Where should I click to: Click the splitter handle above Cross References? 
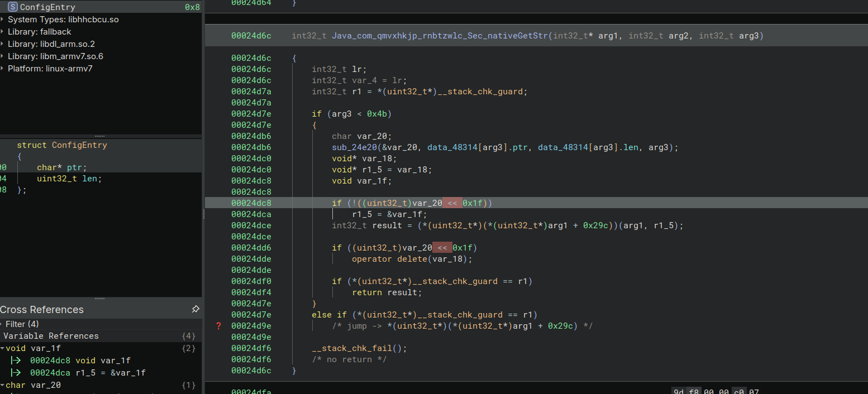(101, 299)
